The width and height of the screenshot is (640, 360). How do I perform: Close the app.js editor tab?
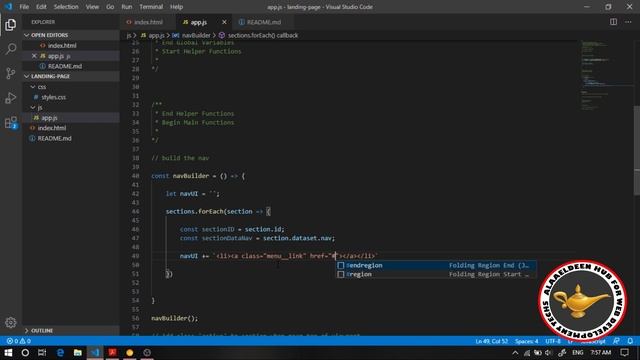(x=224, y=22)
